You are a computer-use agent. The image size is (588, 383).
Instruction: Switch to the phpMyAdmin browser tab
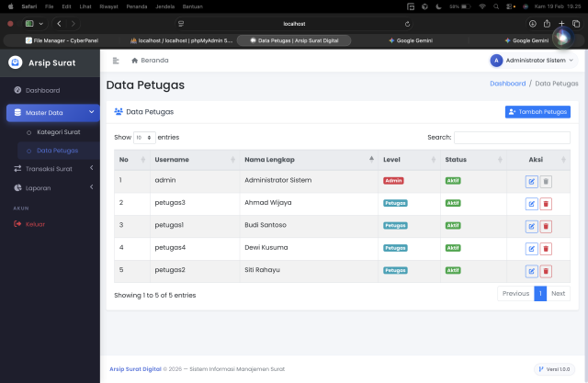181,40
